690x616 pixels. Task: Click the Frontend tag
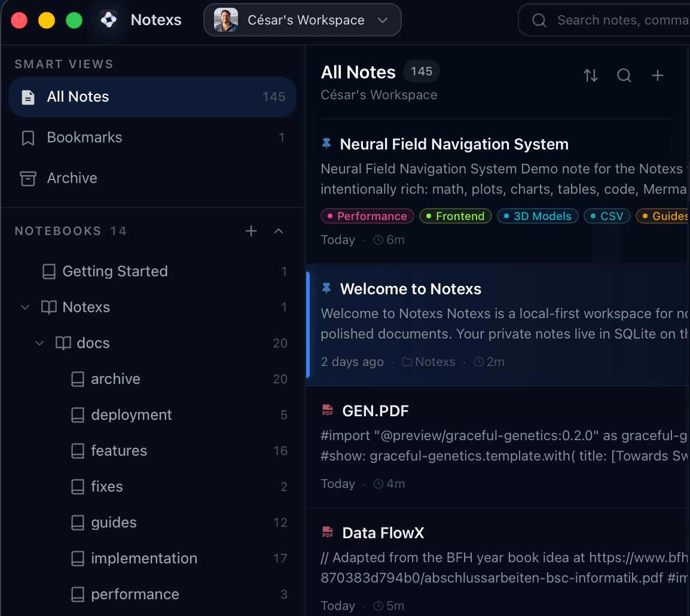click(x=456, y=216)
